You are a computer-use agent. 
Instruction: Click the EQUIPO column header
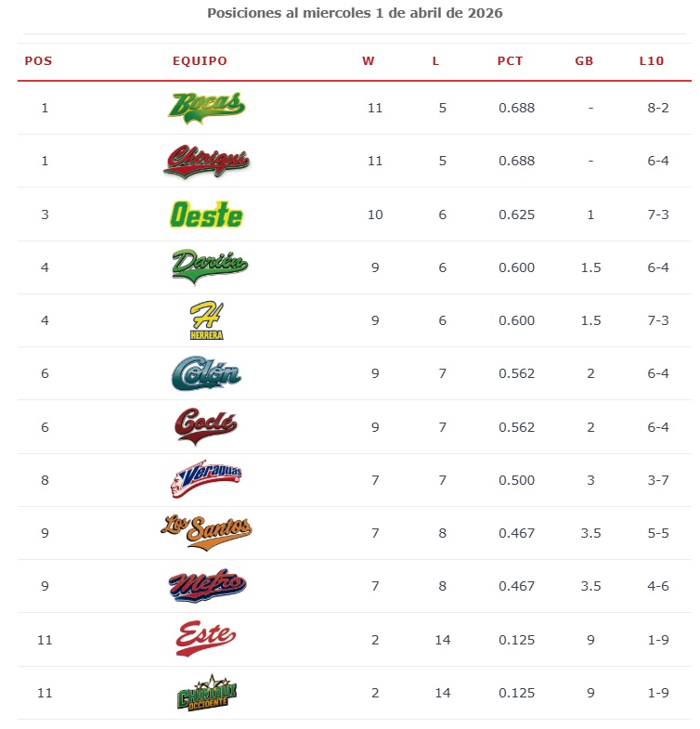pos(200,61)
